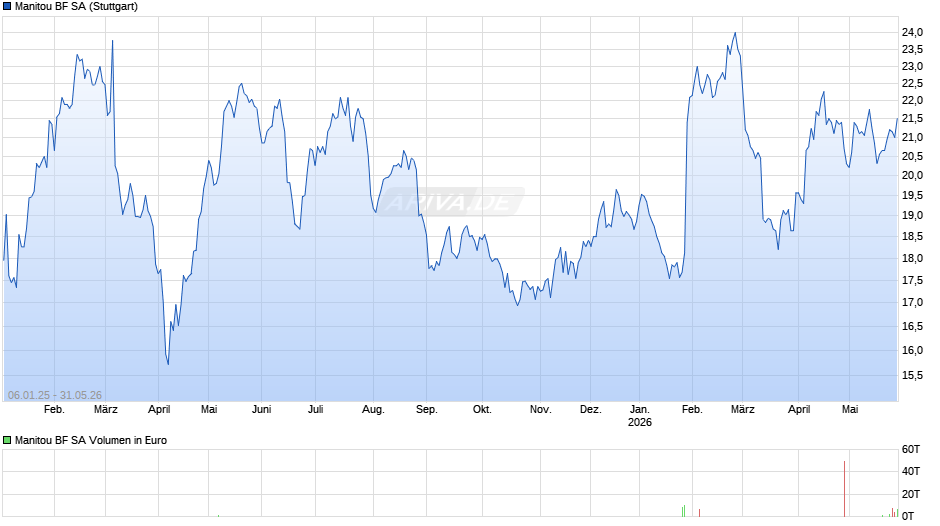Click the Jan. month label
The height and width of the screenshot is (526, 940).
click(640, 409)
